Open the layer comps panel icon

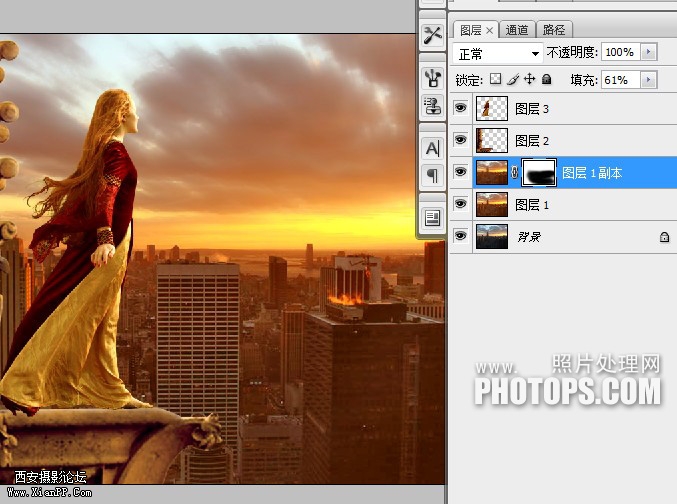432,218
